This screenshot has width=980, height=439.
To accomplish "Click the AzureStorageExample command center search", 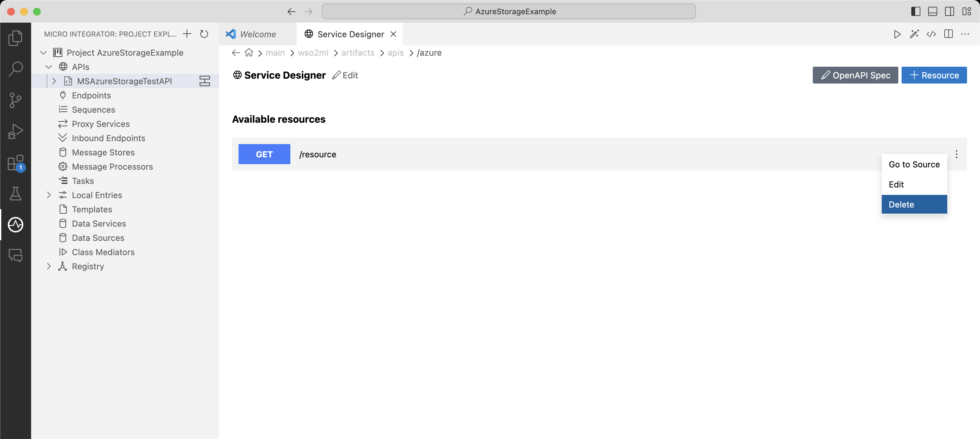I will click(509, 11).
